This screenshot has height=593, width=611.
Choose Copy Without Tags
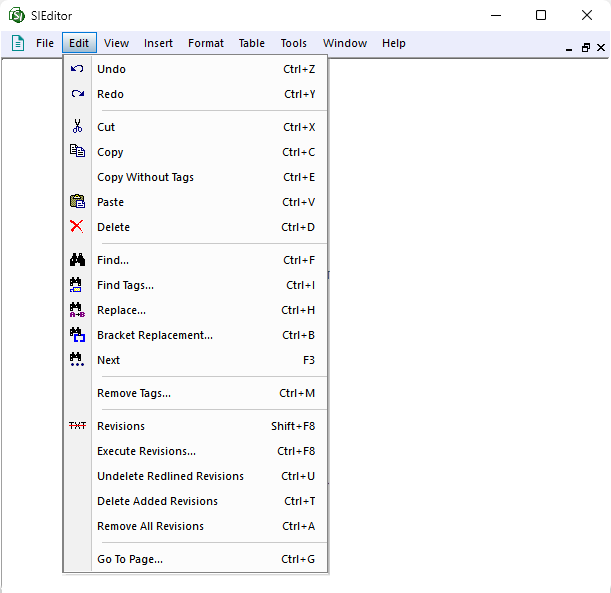click(195, 177)
